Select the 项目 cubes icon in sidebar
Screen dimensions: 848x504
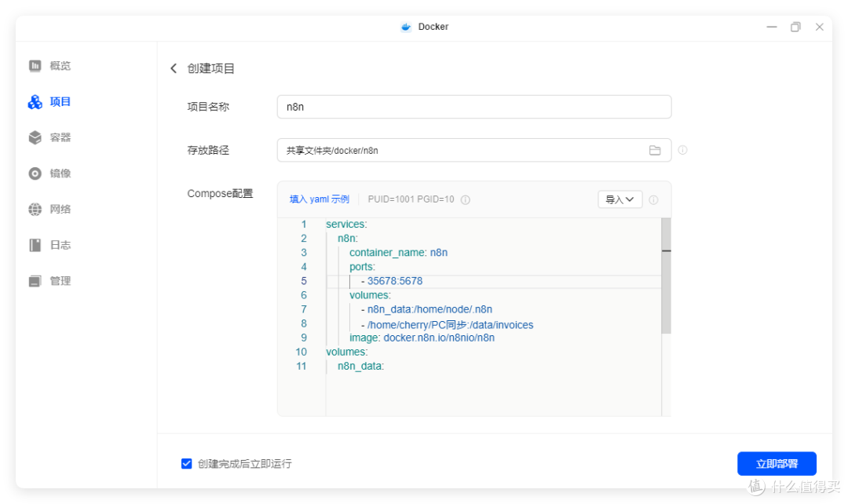(x=35, y=102)
